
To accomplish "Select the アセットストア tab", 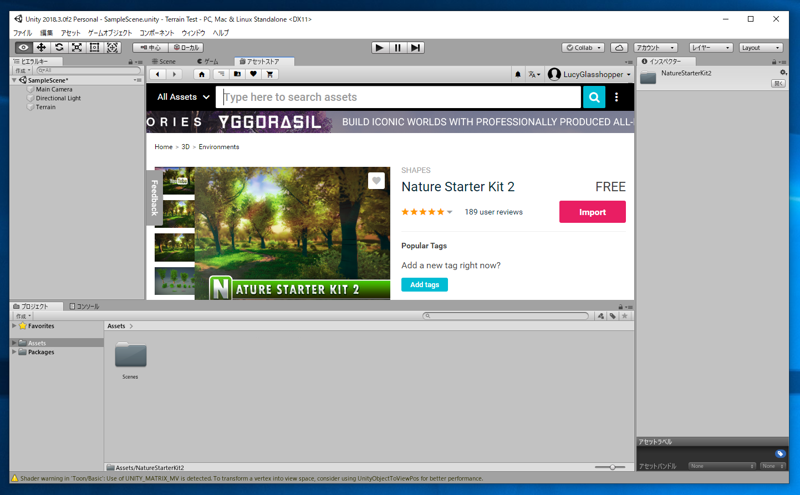I will point(263,61).
